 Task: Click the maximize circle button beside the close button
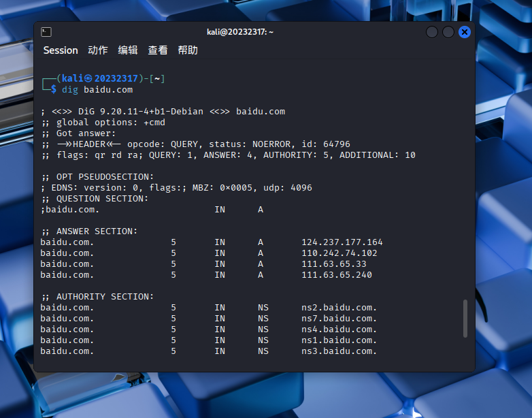448,32
